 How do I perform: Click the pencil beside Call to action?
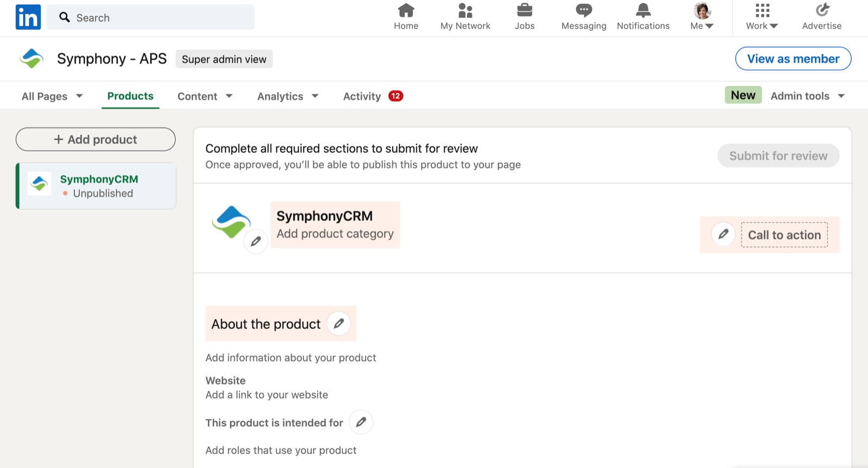pyautogui.click(x=723, y=234)
